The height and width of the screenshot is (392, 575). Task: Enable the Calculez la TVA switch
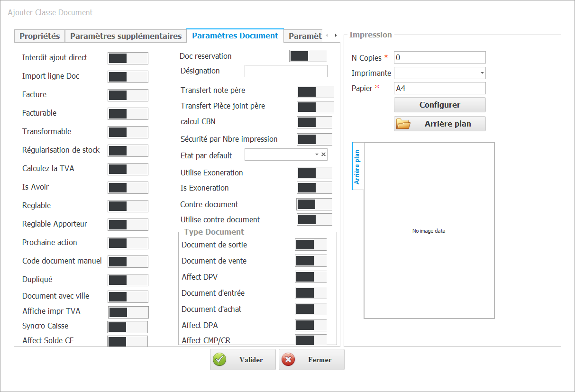coord(128,169)
